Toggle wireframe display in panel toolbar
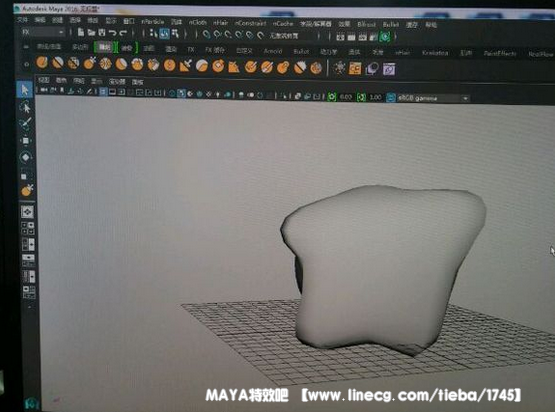The width and height of the screenshot is (555, 412). (x=172, y=93)
